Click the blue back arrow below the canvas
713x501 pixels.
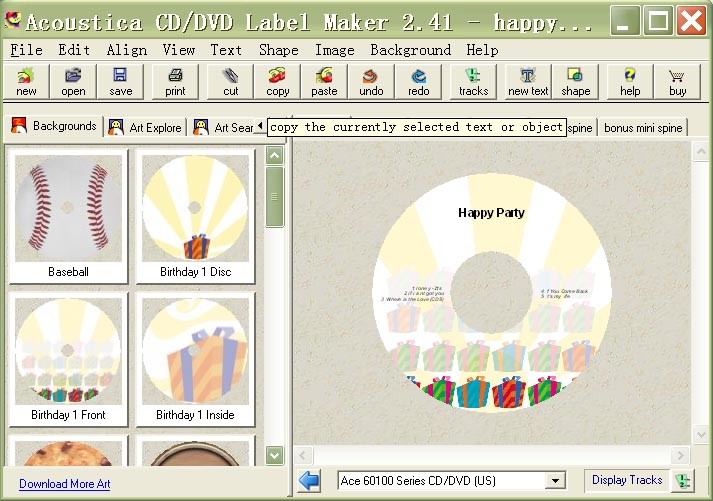click(310, 481)
